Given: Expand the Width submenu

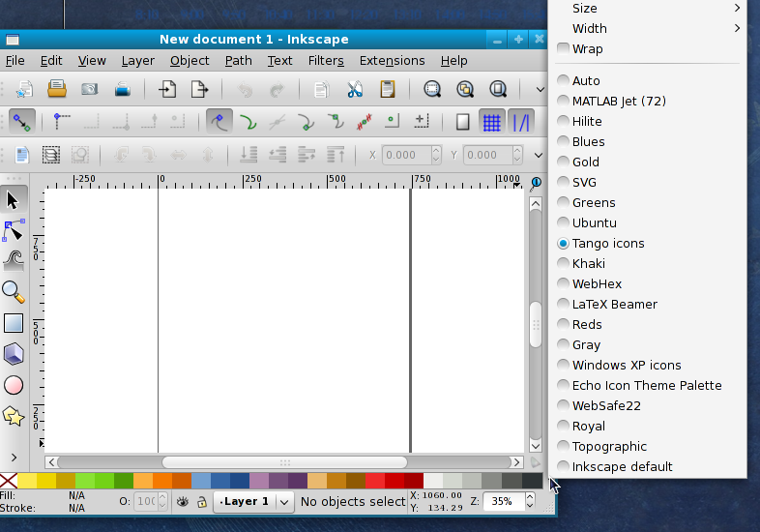Looking at the screenshot, I should click(648, 29).
